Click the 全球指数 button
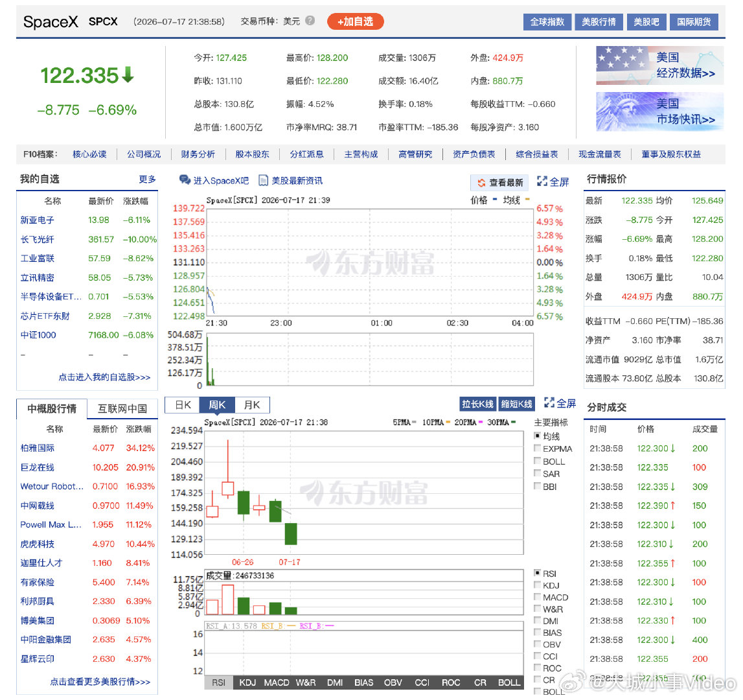This screenshot has height=700, width=743. pyautogui.click(x=547, y=22)
